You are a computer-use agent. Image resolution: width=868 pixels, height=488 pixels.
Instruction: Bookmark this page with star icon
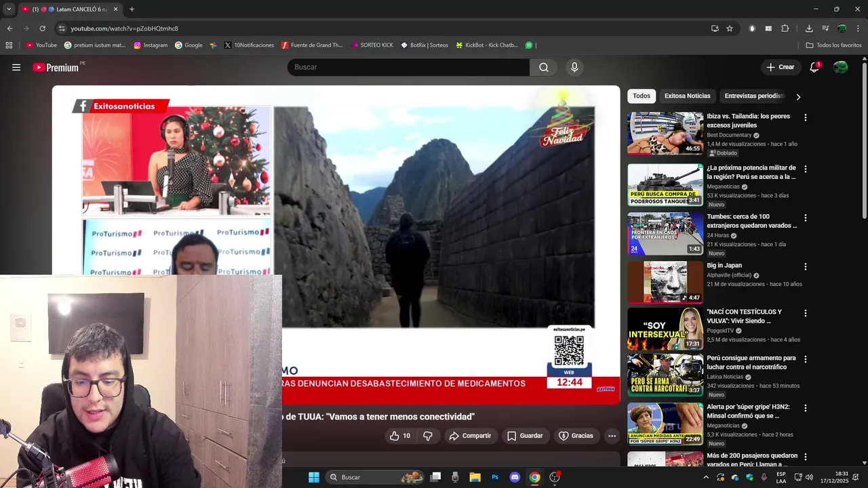(730, 28)
